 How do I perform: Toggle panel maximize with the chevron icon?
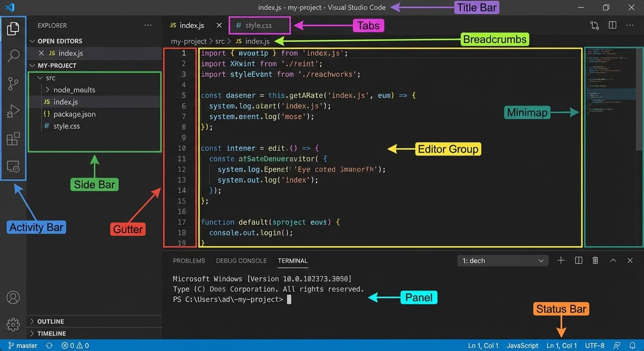[613, 260]
